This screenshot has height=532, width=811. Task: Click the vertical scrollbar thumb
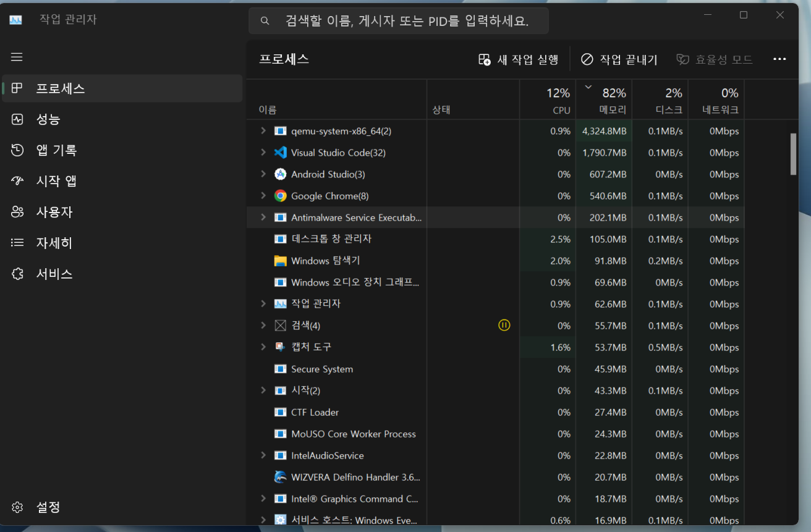click(794, 154)
